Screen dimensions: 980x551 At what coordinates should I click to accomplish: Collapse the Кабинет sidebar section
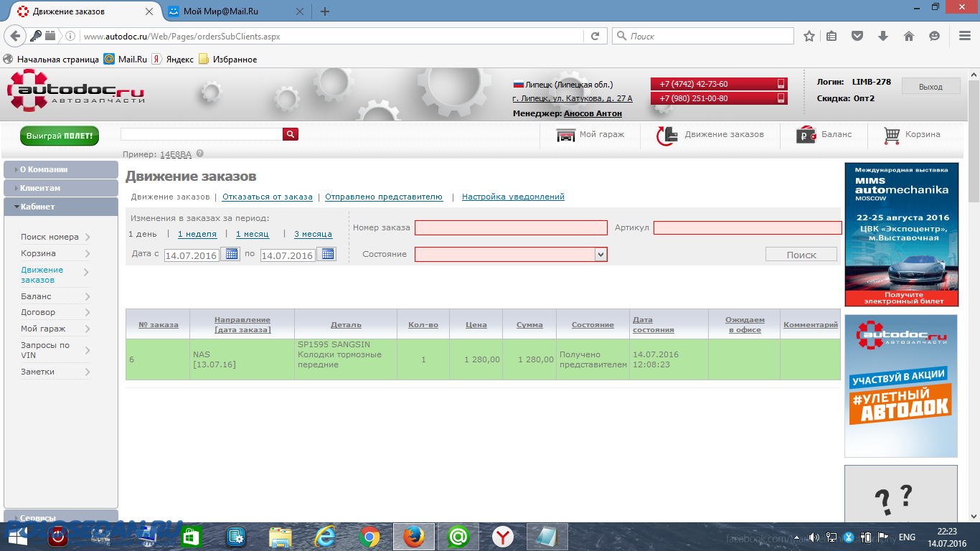tap(61, 207)
